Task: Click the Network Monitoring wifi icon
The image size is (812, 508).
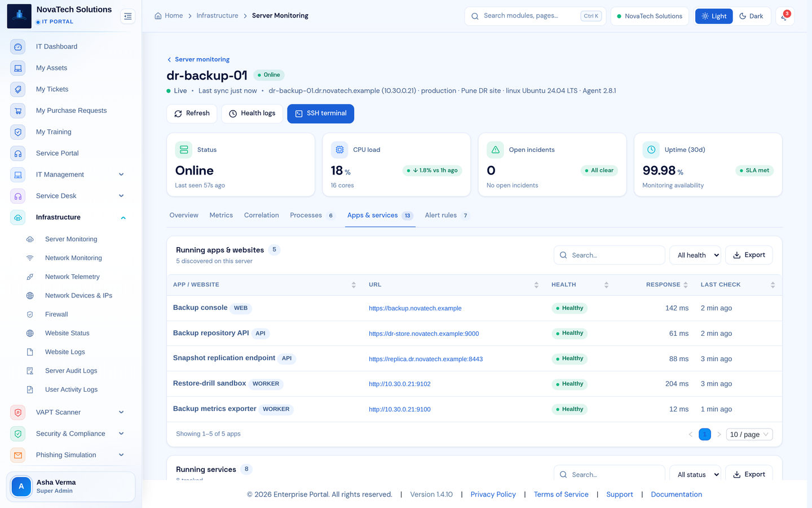Action: pos(30,258)
